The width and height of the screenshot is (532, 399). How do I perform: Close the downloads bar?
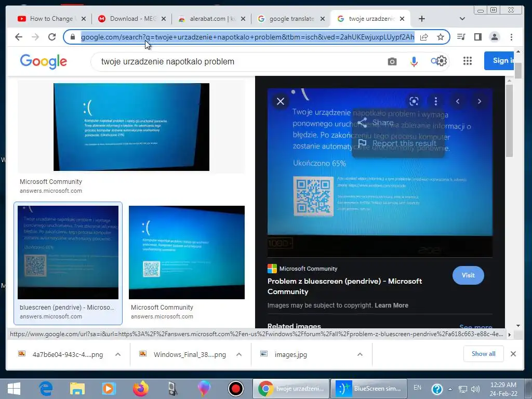click(513, 354)
